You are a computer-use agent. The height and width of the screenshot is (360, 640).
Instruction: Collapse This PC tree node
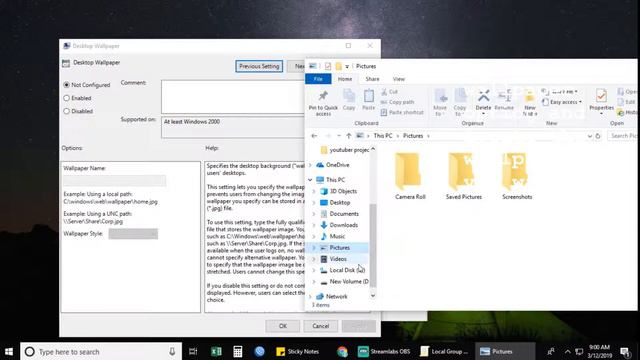(310, 180)
